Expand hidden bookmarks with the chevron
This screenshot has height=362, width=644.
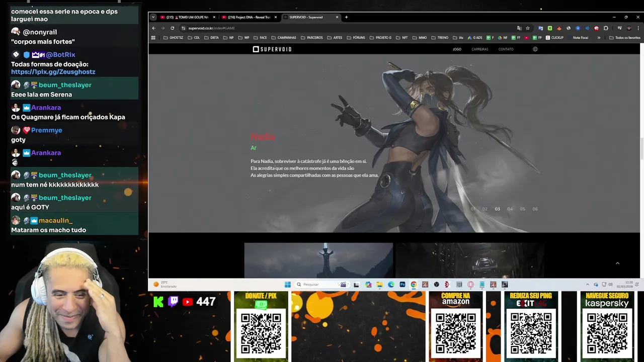click(599, 38)
